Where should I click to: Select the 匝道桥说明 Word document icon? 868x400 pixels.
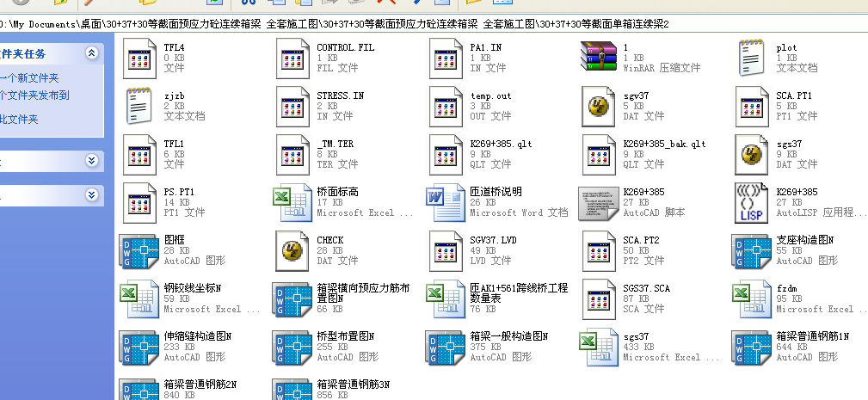pos(446,203)
